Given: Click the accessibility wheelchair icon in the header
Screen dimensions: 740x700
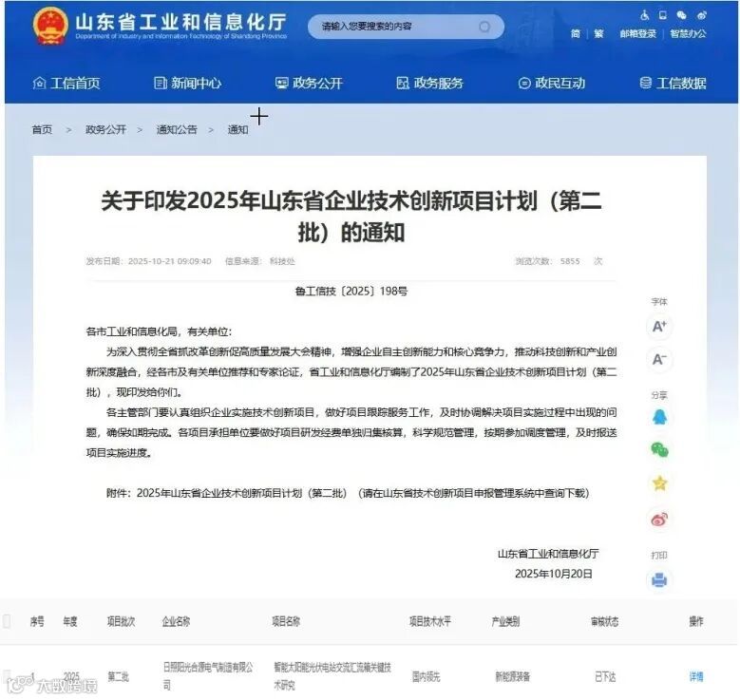Looking at the screenshot, I should click(x=644, y=15).
